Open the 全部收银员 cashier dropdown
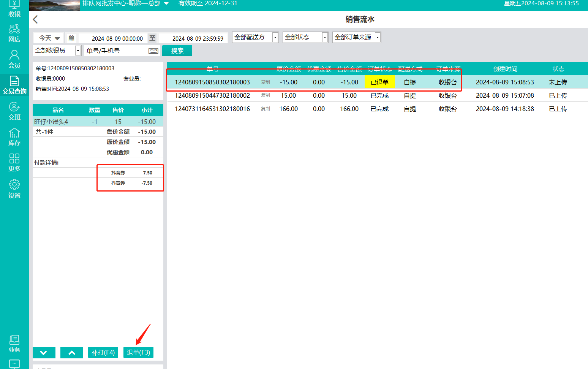This screenshot has width=588, height=369. 57,51
